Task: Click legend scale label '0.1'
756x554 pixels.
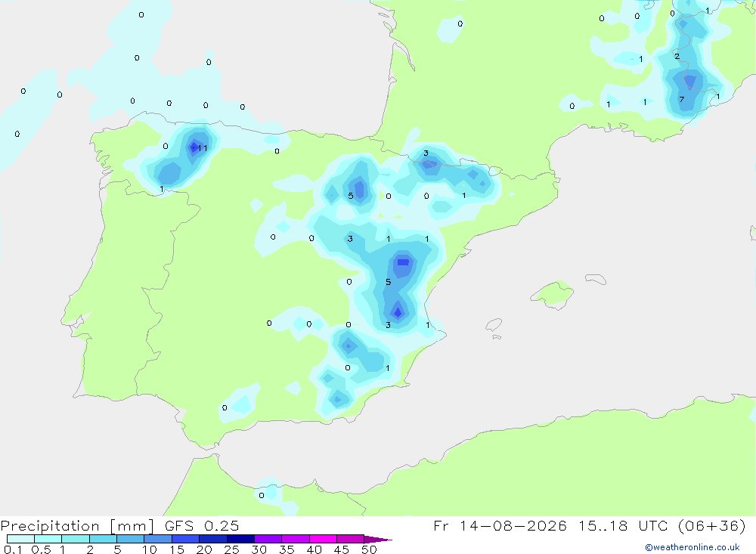Action: tap(13, 549)
